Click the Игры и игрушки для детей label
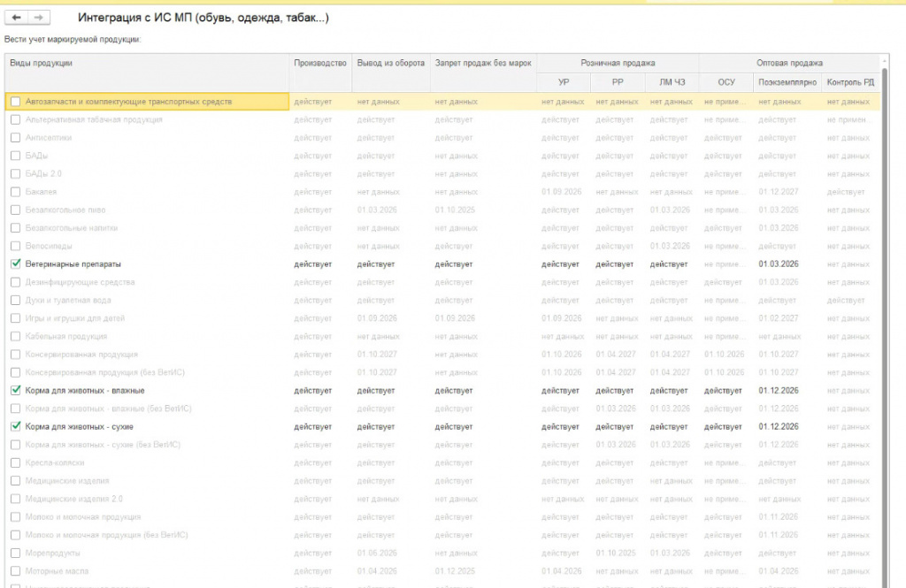The image size is (906, 588). point(75,318)
